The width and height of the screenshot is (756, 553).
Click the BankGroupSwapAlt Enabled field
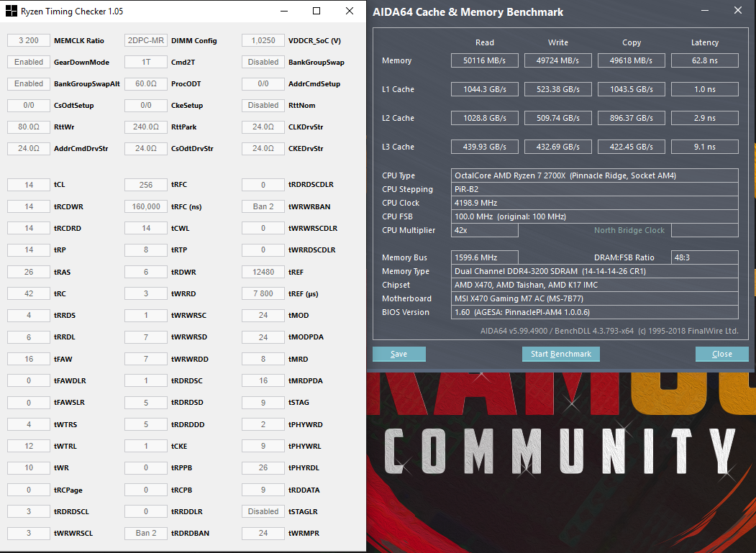point(29,84)
